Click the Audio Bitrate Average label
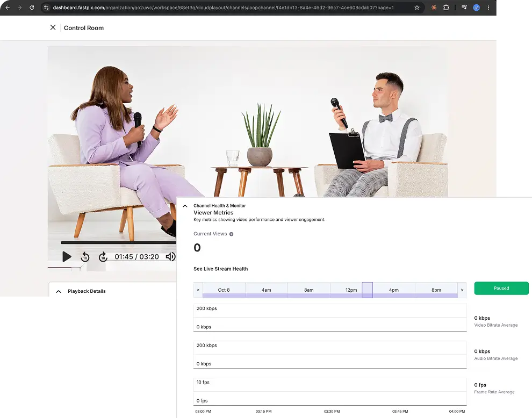Screen dimensions: 532x418 point(496,358)
